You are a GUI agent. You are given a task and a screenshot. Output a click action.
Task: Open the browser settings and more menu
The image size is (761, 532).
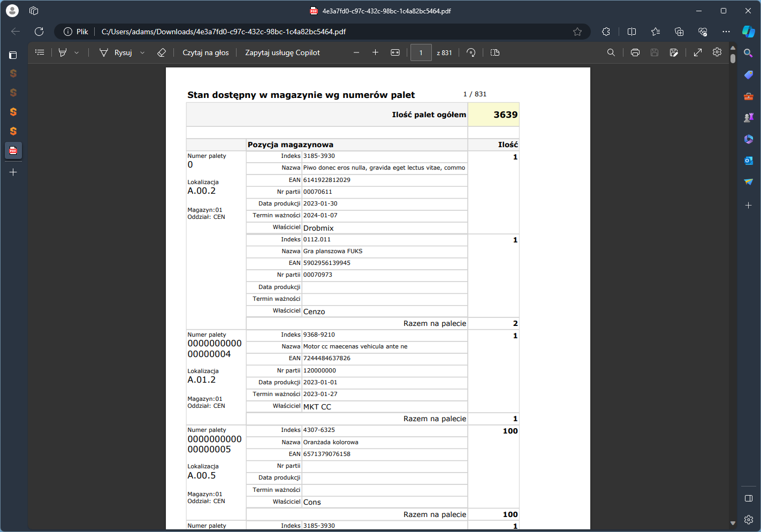point(726,32)
